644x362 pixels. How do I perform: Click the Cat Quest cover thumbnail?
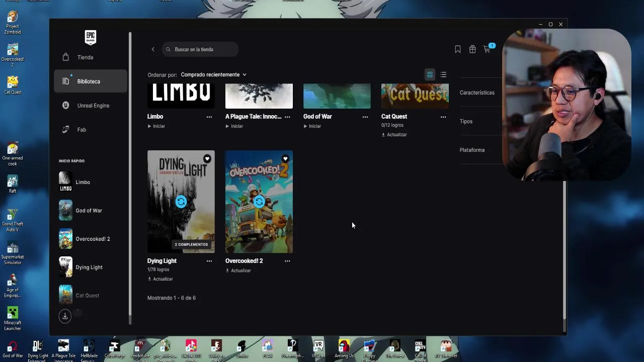[415, 96]
